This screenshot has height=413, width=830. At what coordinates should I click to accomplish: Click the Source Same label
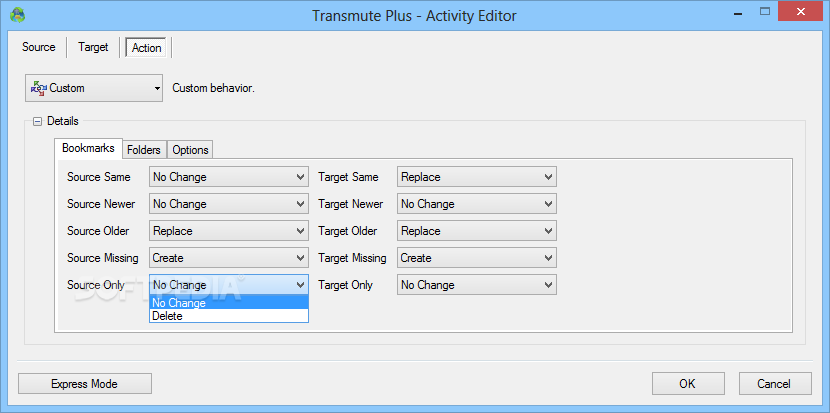pos(98,177)
